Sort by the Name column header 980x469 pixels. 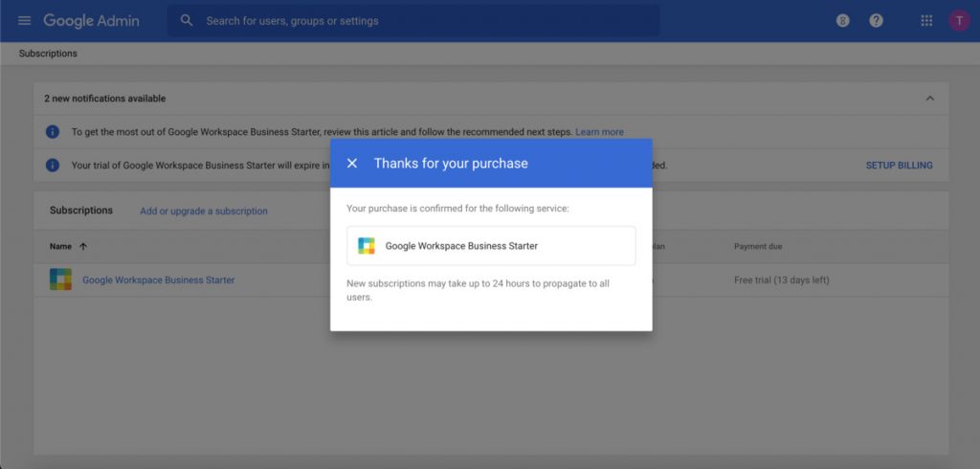click(60, 246)
